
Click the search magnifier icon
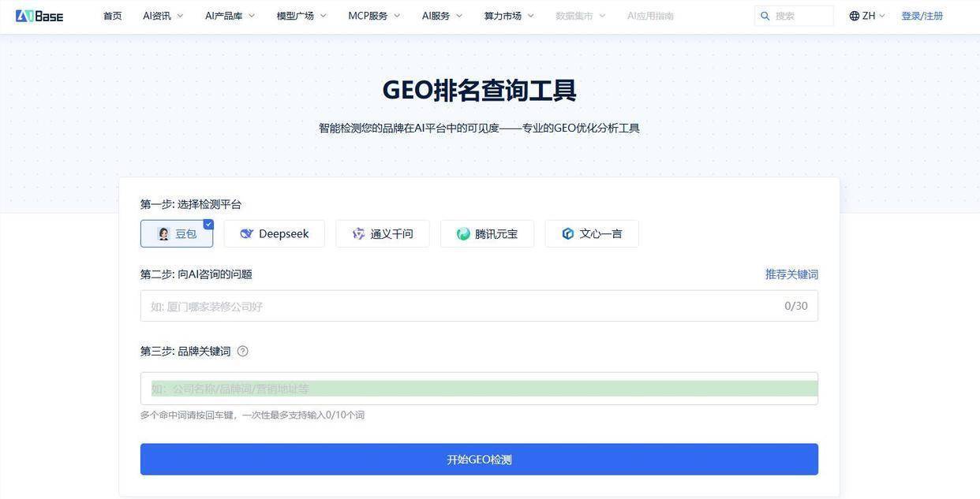(765, 16)
